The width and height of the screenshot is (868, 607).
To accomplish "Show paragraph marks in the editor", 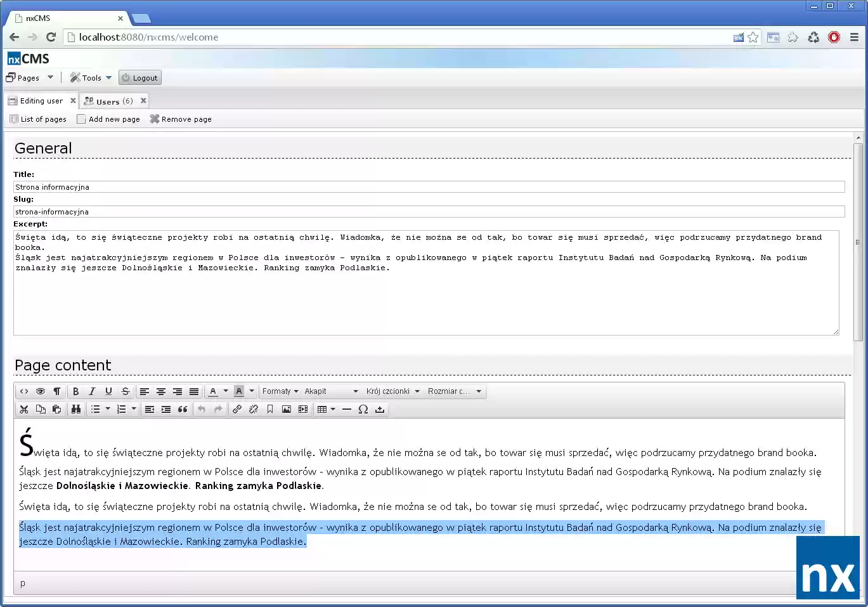I will pyautogui.click(x=56, y=391).
